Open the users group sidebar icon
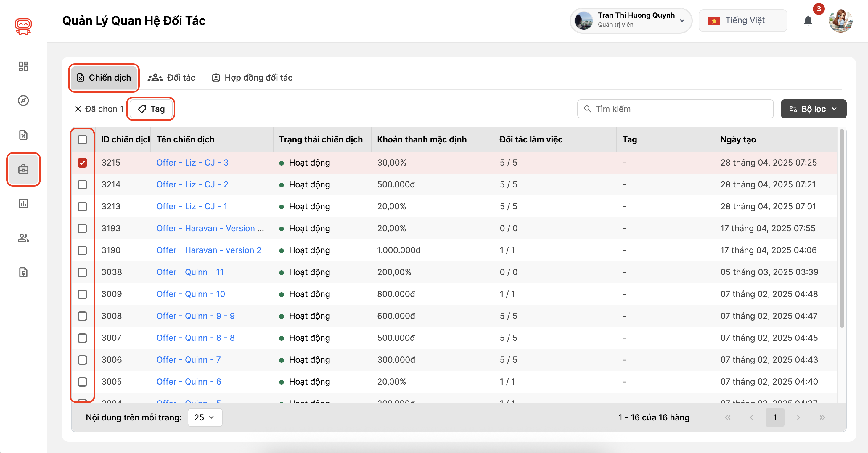The image size is (868, 453). 23,238
